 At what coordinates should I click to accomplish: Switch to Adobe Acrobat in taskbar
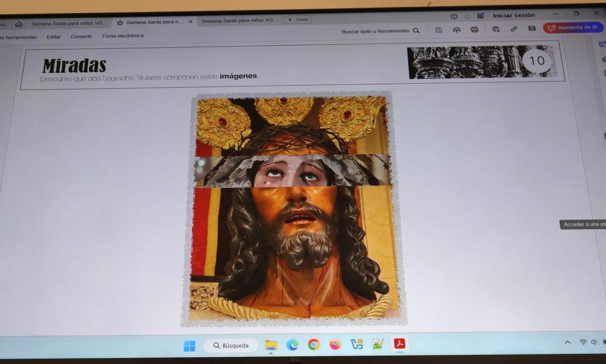coord(400,344)
